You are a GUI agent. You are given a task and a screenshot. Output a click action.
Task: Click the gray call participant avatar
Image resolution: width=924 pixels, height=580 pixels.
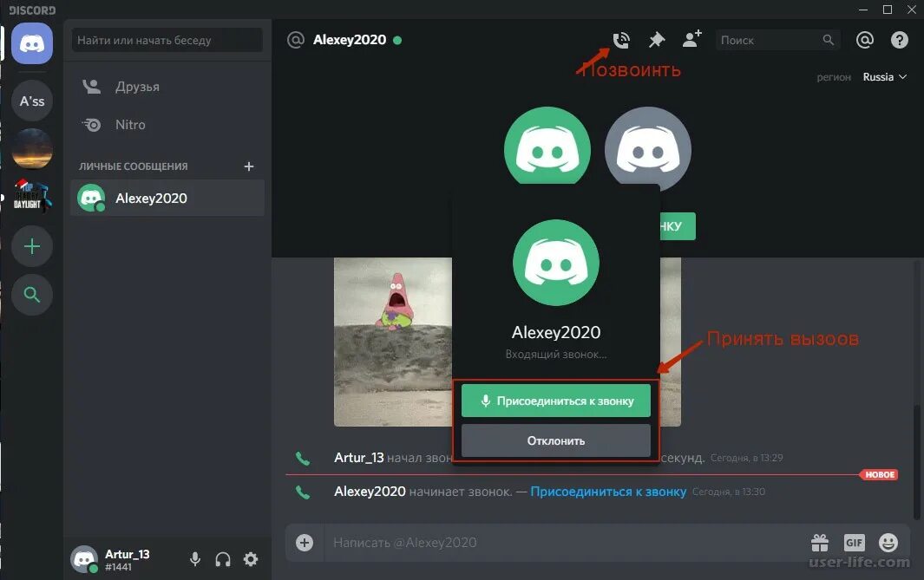(x=647, y=148)
